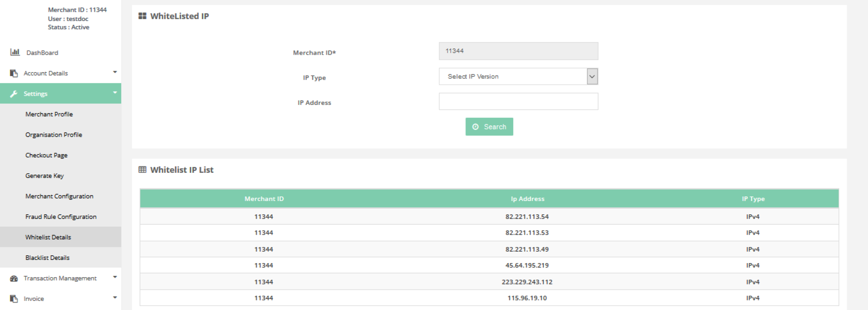868x310 pixels.
Task: Click the WhiteListed IP grid icon
Action: [x=142, y=16]
